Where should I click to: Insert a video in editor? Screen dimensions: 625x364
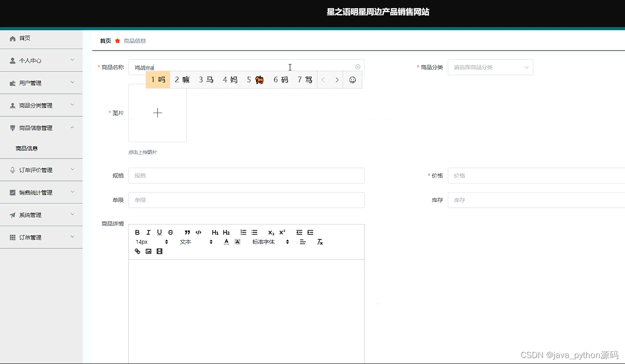pyautogui.click(x=159, y=251)
